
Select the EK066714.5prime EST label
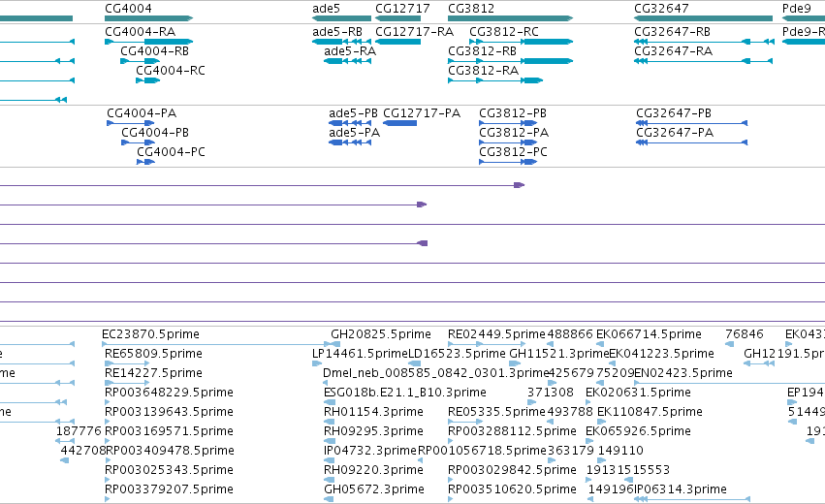[x=649, y=334]
